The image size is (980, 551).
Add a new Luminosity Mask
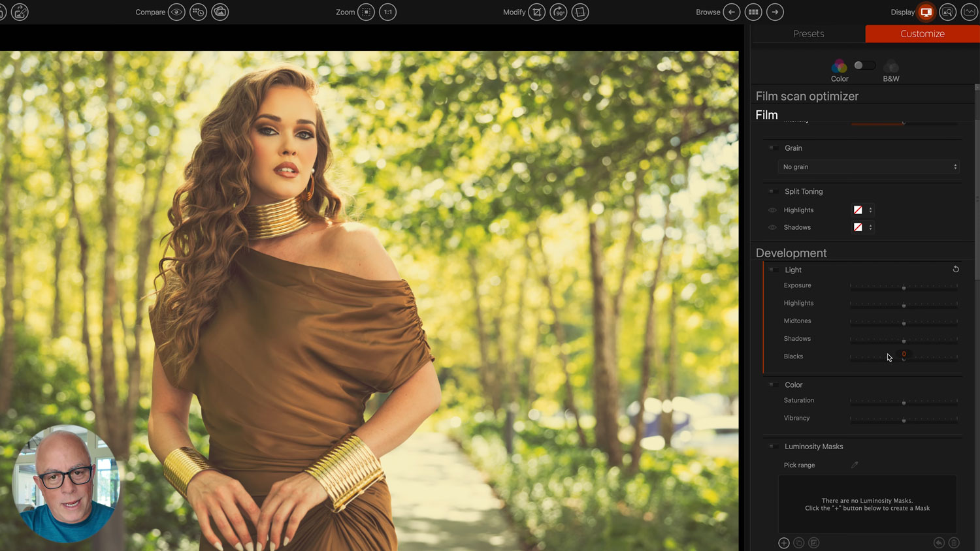[784, 543]
